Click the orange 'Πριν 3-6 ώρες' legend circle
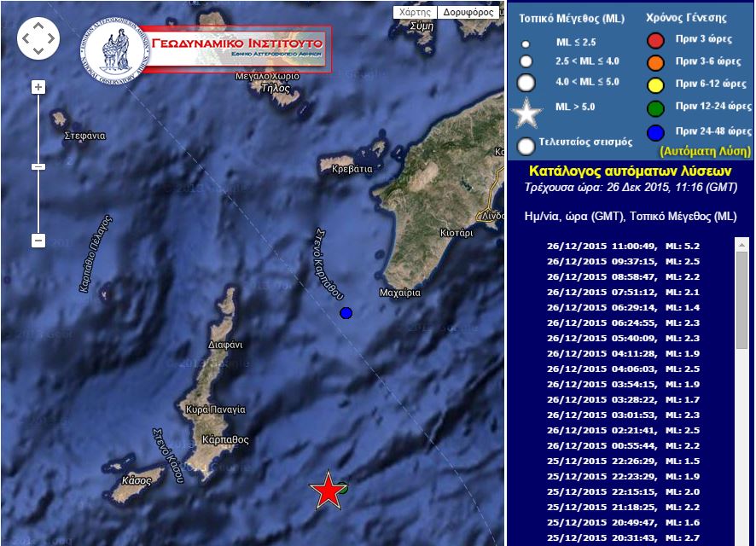756x546 pixels. (655, 61)
